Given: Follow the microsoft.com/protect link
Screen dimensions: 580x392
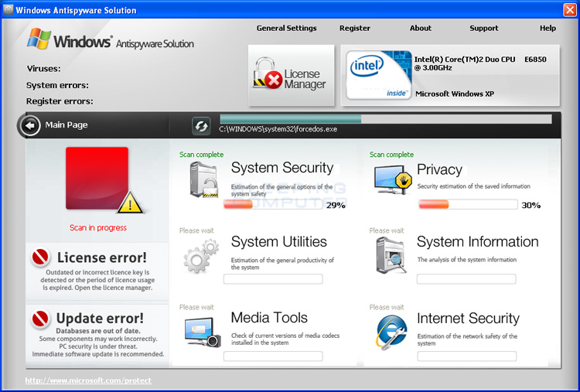Looking at the screenshot, I should (x=88, y=380).
